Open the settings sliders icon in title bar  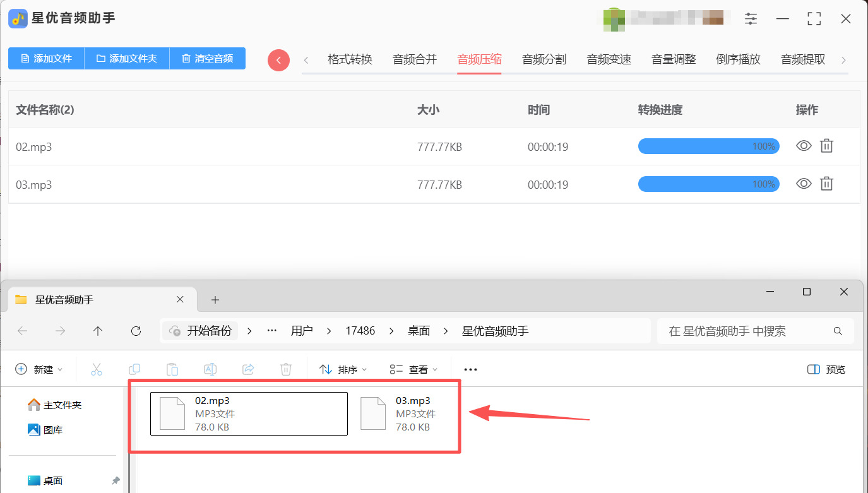pos(751,19)
